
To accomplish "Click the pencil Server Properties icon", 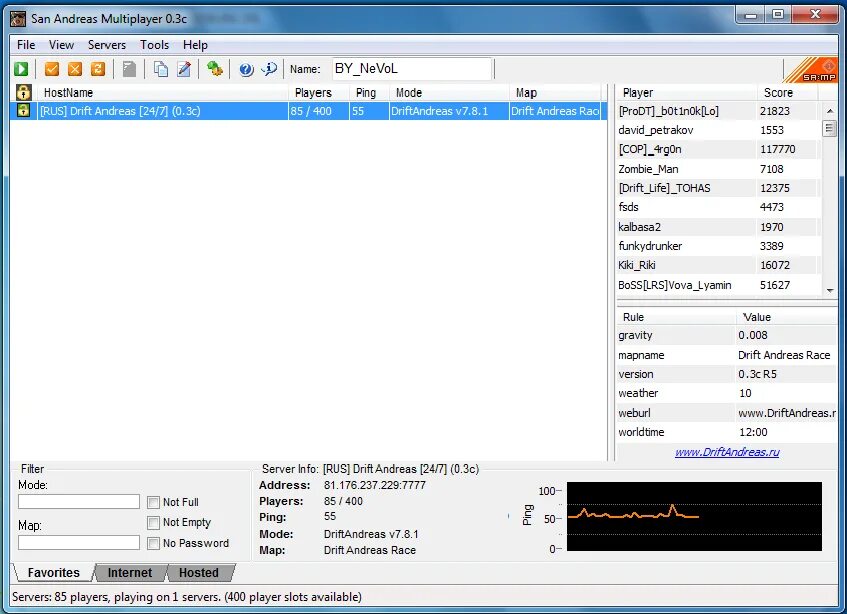I will [x=184, y=69].
